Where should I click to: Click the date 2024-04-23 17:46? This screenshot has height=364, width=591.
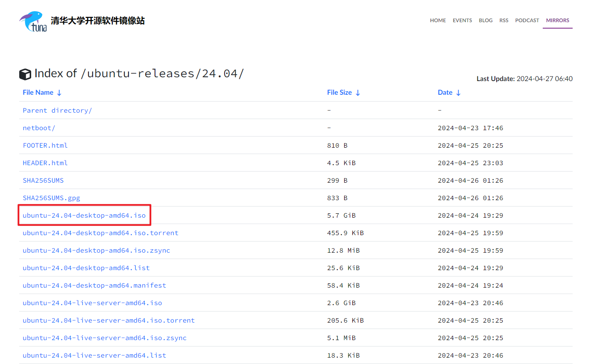click(471, 128)
